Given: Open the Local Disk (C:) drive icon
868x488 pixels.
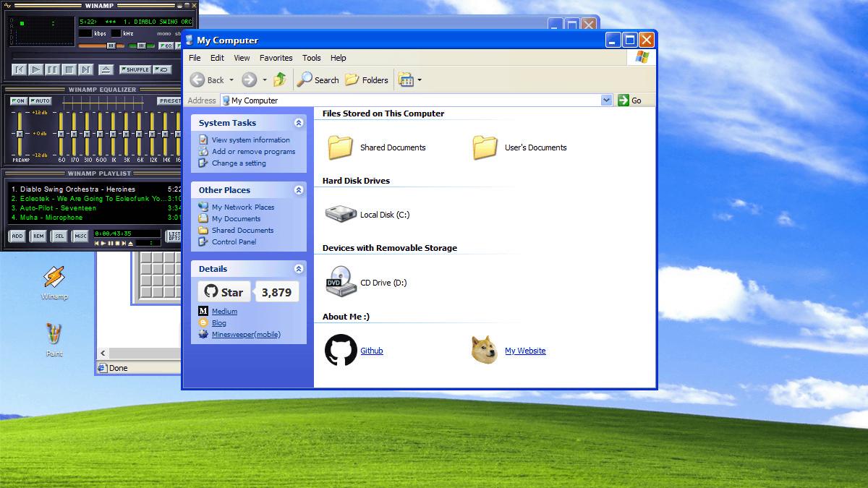Looking at the screenshot, I should (x=340, y=215).
